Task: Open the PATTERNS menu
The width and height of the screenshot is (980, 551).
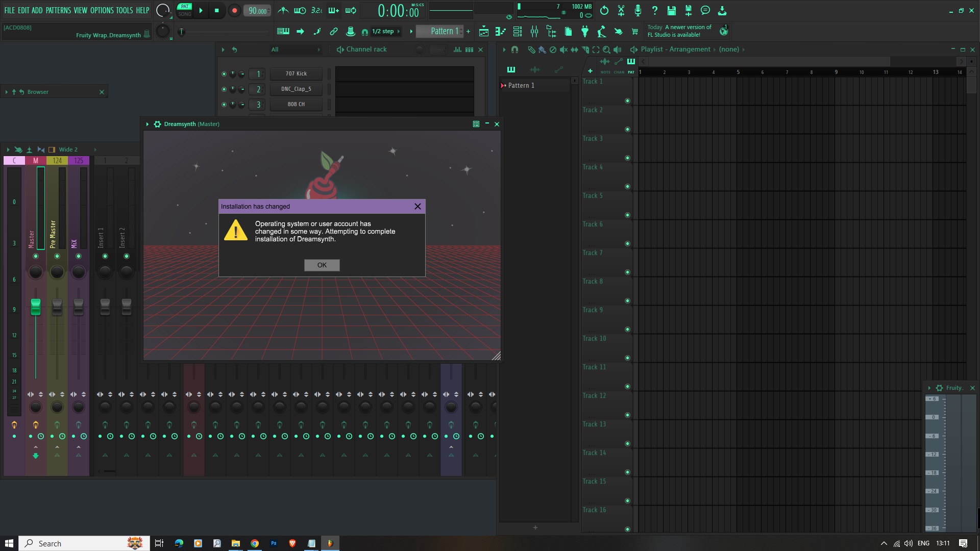Action: tap(58, 10)
